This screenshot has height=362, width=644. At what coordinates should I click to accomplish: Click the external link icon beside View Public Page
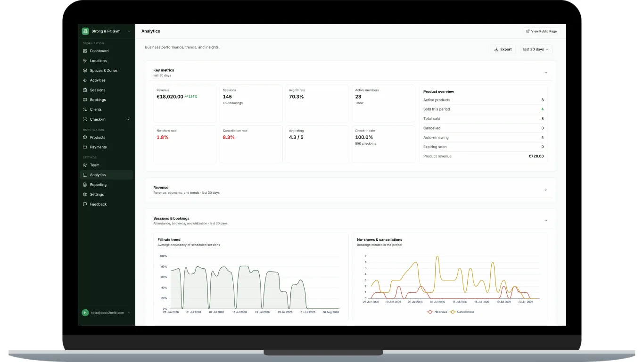click(x=528, y=31)
